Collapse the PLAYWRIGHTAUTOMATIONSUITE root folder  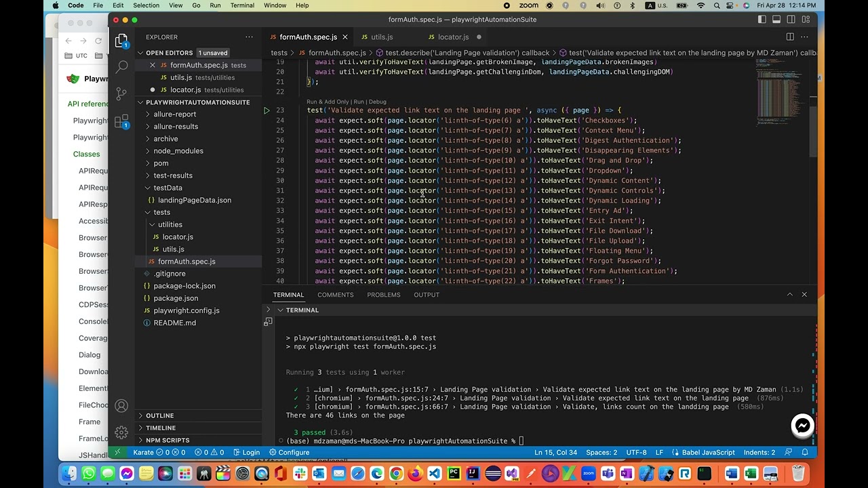point(197,102)
